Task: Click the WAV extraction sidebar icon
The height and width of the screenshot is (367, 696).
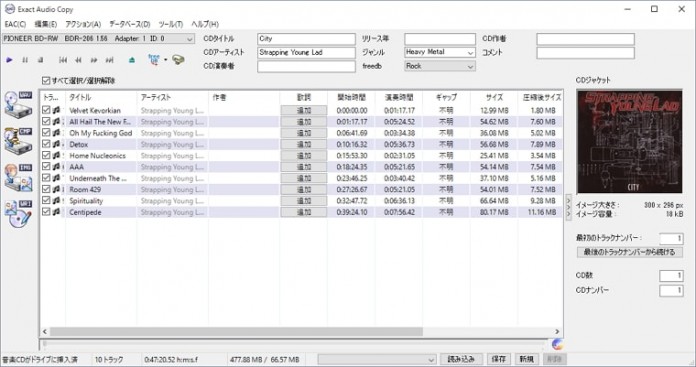Action: coord(18,105)
